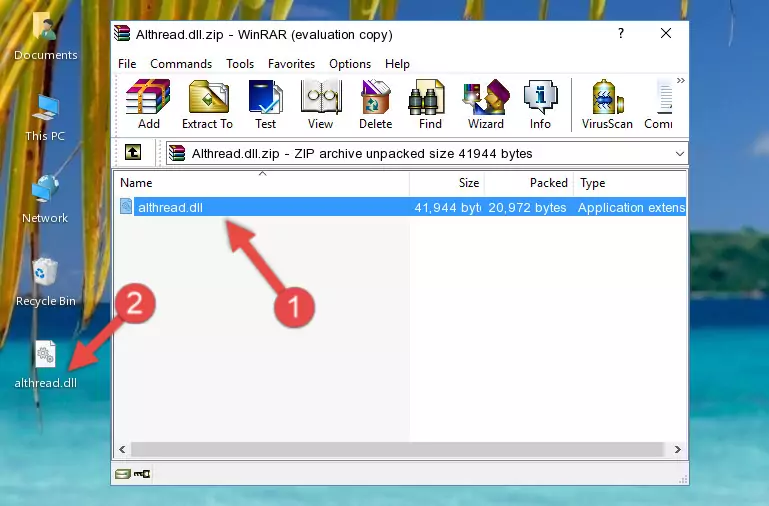769x506 pixels.
Task: Click the 41,944 bytes size cell
Action: (447, 207)
